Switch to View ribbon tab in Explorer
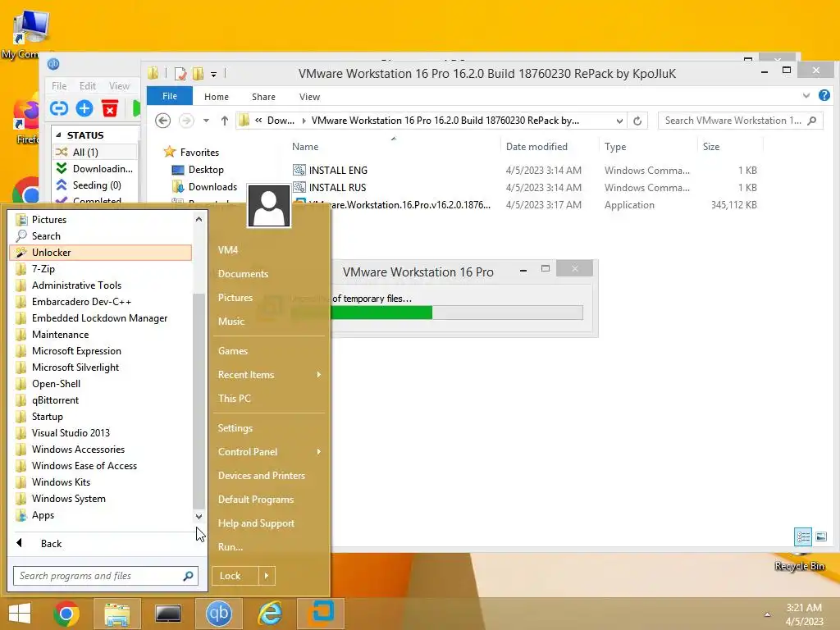 pyautogui.click(x=309, y=97)
